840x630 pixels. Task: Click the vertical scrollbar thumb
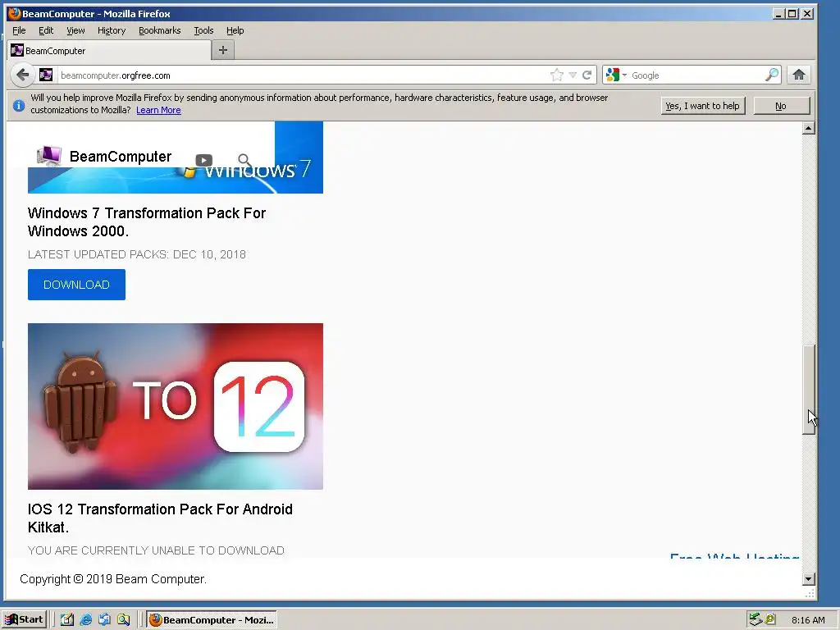(x=808, y=390)
